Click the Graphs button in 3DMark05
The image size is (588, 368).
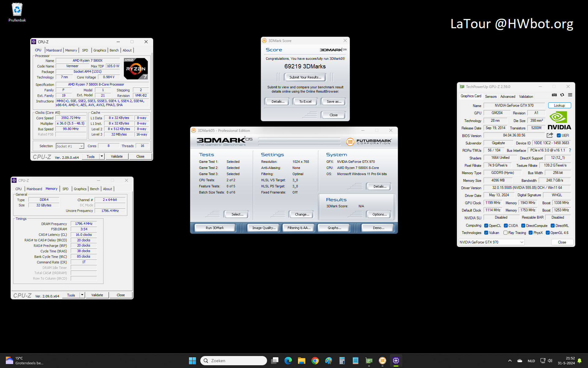[x=334, y=228]
